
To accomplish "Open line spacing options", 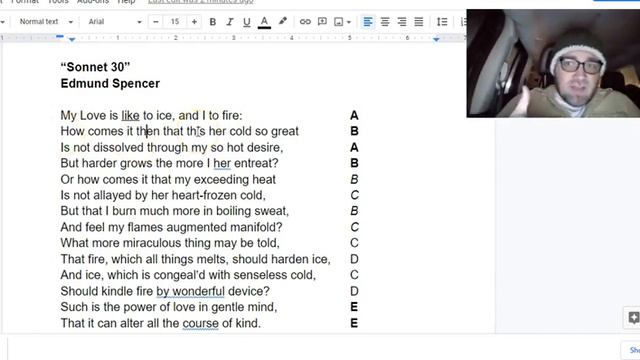I will [442, 22].
